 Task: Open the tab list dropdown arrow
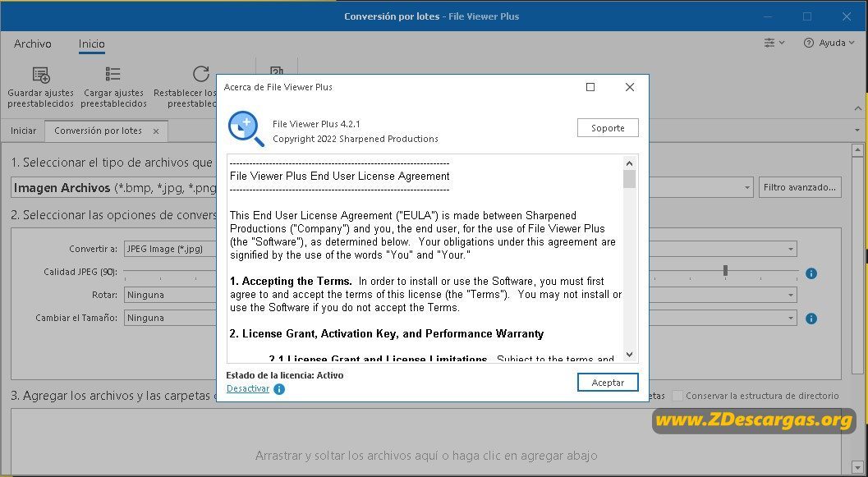click(857, 131)
